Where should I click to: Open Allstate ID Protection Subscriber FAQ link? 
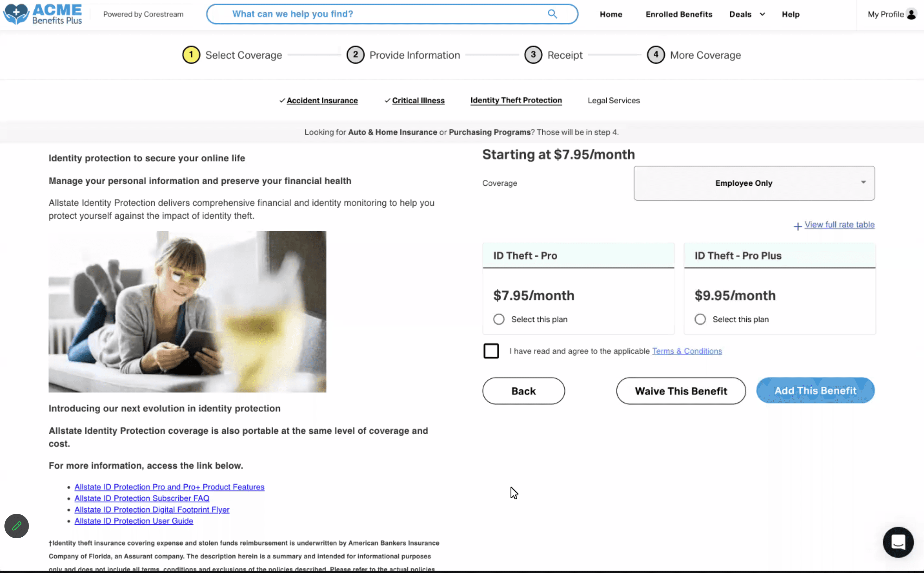(142, 498)
